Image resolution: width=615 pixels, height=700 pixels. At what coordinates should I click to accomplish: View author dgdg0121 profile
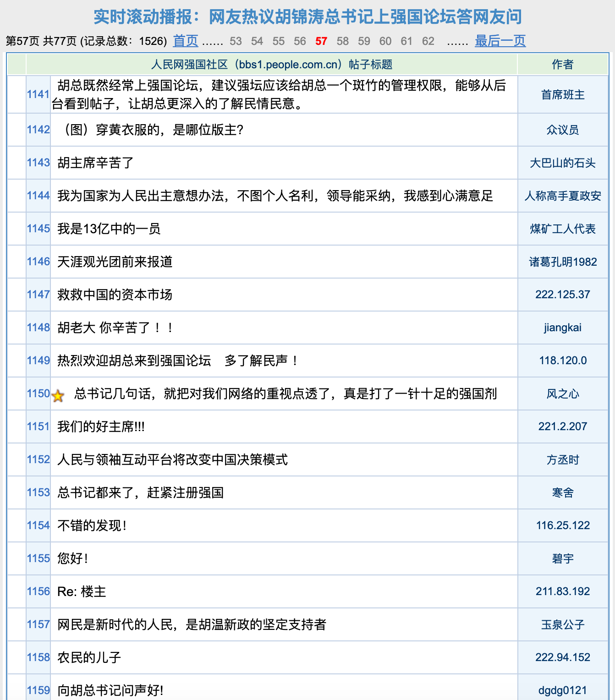pyautogui.click(x=563, y=690)
